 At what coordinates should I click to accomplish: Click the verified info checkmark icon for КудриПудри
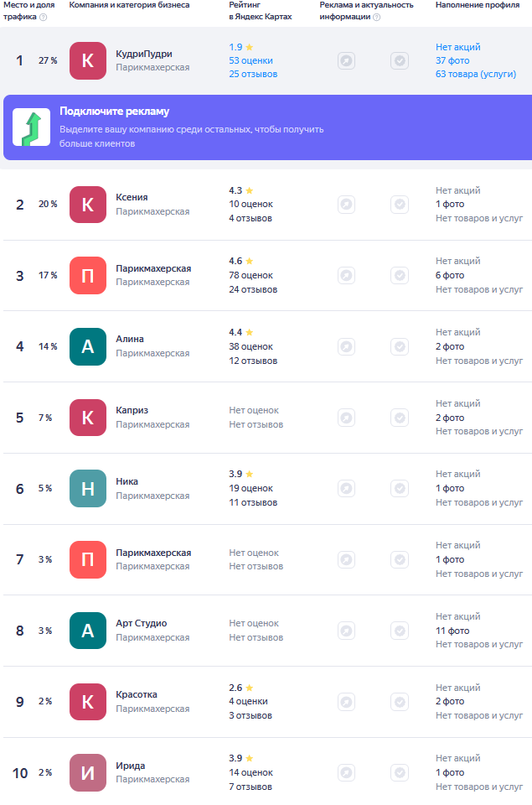click(400, 60)
